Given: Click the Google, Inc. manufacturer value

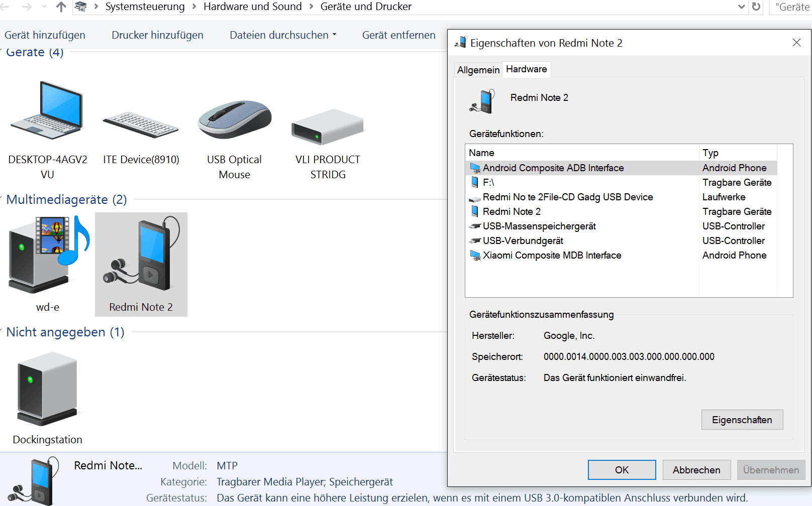Looking at the screenshot, I should [x=569, y=335].
